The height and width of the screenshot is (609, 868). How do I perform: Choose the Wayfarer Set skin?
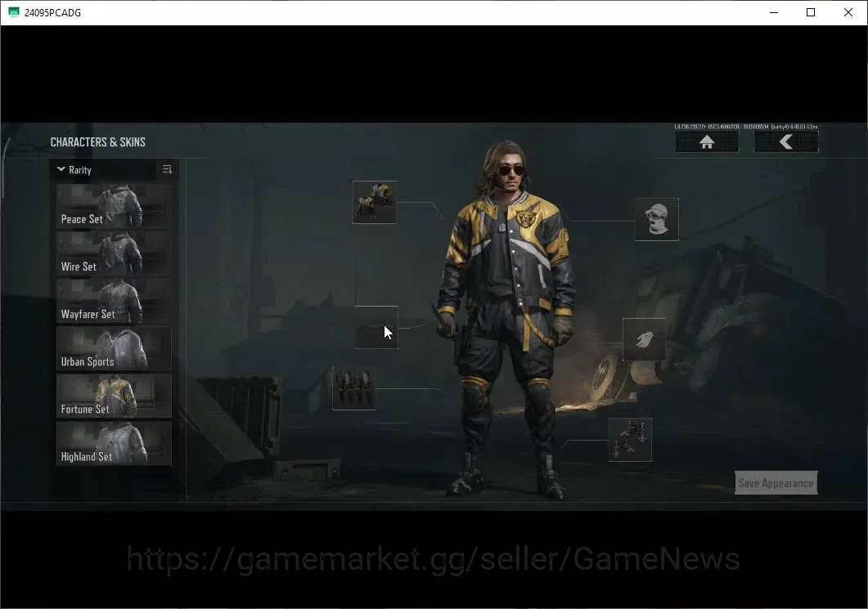coord(114,301)
